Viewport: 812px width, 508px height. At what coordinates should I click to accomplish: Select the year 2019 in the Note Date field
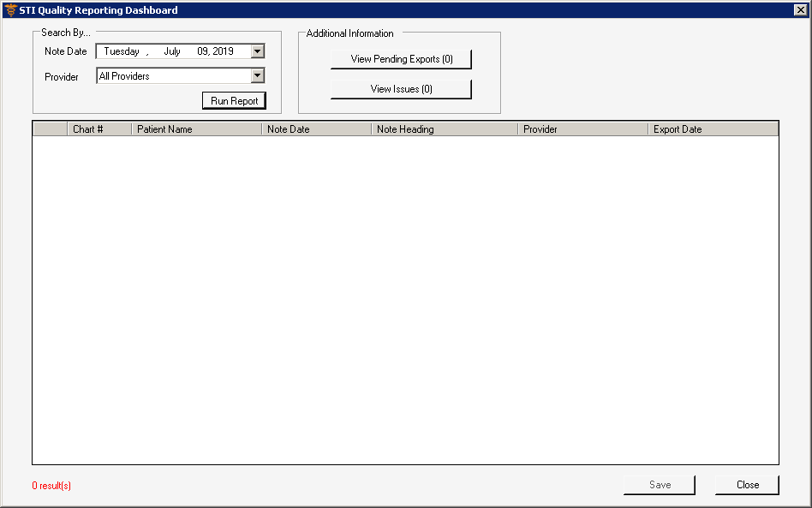[223, 51]
